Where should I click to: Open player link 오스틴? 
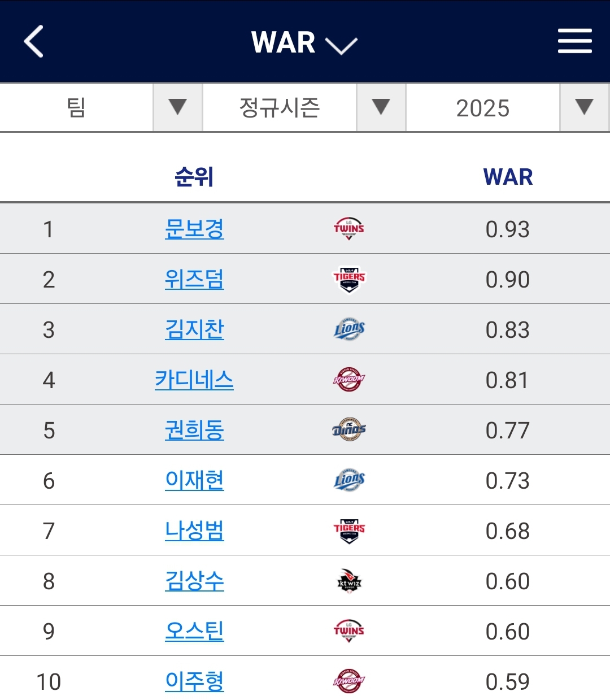(x=194, y=631)
